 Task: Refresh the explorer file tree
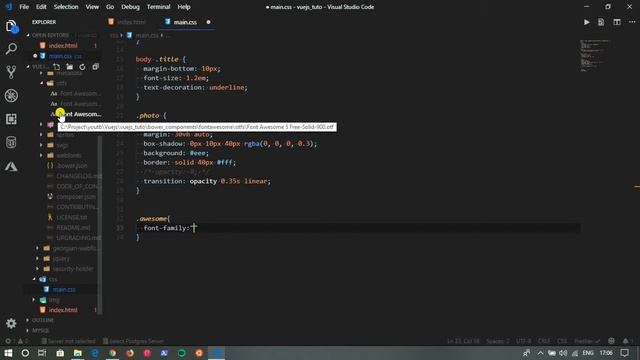tap(82, 67)
